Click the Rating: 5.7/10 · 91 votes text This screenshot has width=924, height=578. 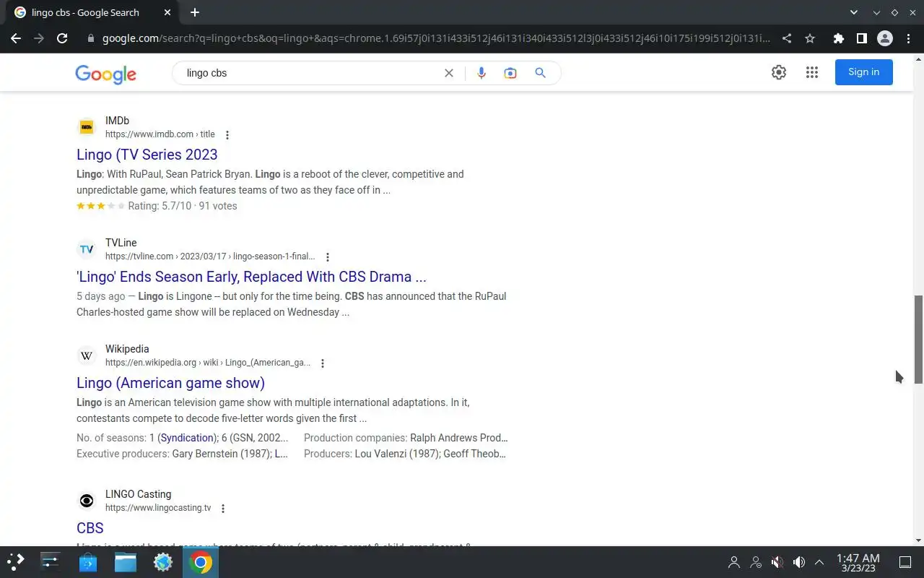(183, 206)
